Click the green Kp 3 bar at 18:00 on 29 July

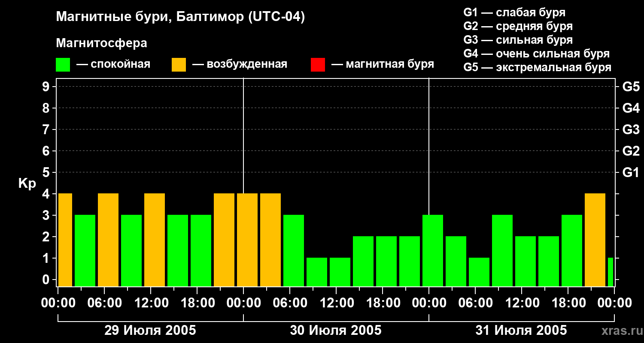(x=201, y=250)
